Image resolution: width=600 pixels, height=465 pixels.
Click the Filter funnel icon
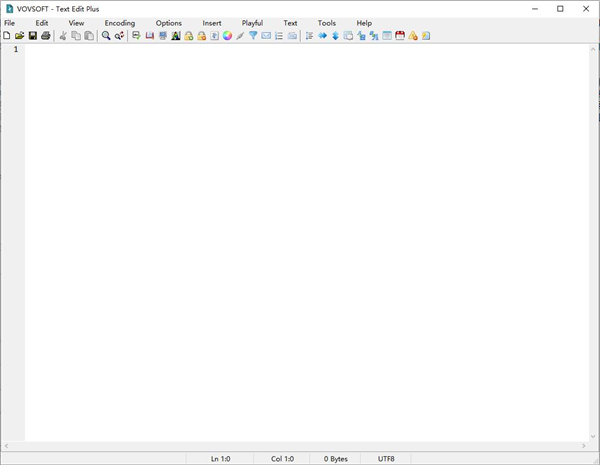point(253,36)
